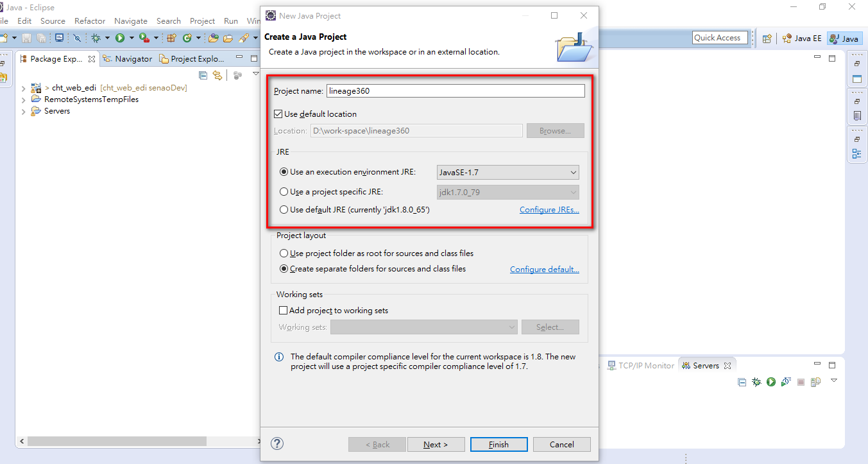Click the New Java Package icon
868x464 pixels.
coord(171,38)
